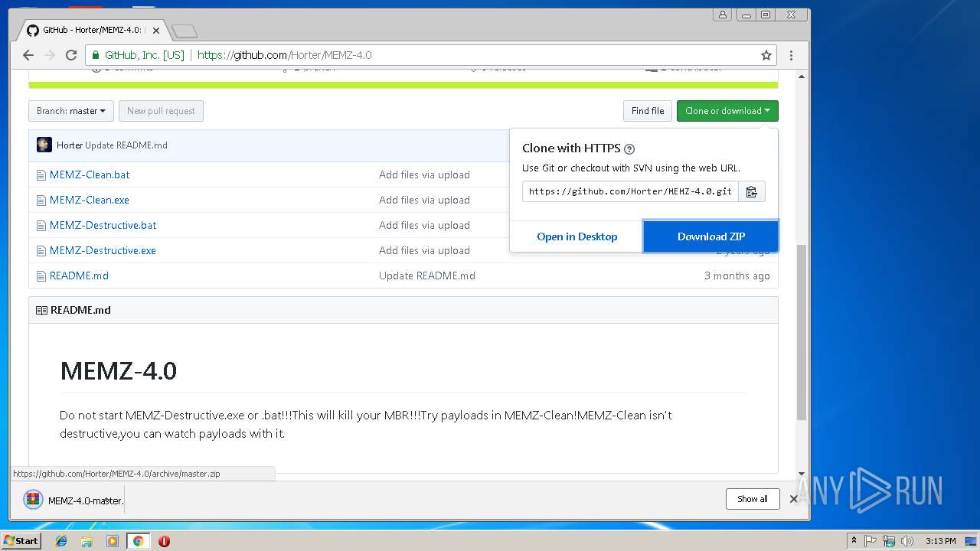Bookmark this page with the star icon
The width and height of the screenshot is (980, 551).
(766, 55)
